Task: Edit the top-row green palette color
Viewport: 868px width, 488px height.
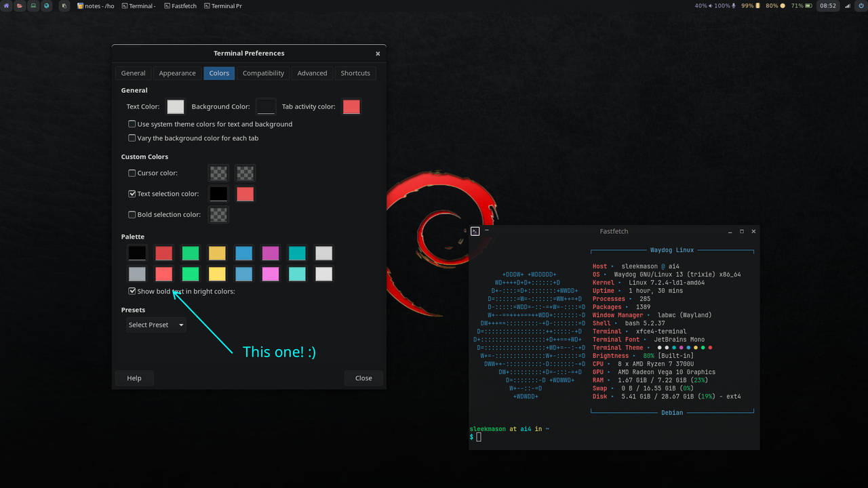Action: 191,253
